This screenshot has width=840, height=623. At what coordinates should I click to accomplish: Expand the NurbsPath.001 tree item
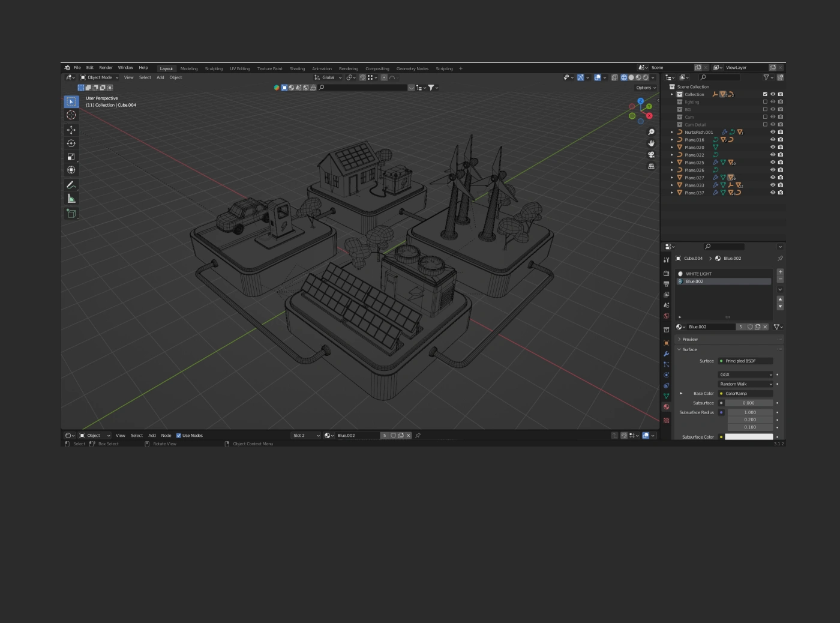[672, 132]
